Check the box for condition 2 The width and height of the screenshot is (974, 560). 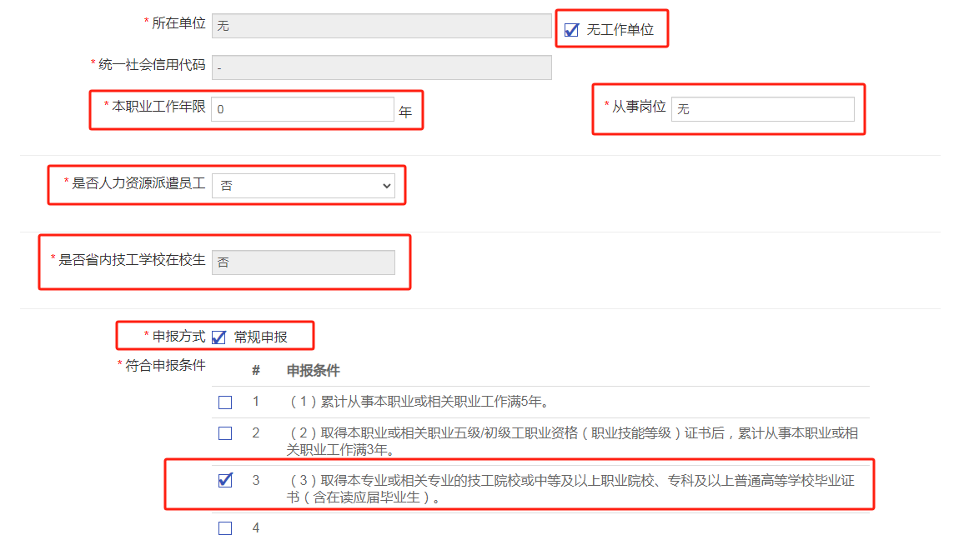225,433
